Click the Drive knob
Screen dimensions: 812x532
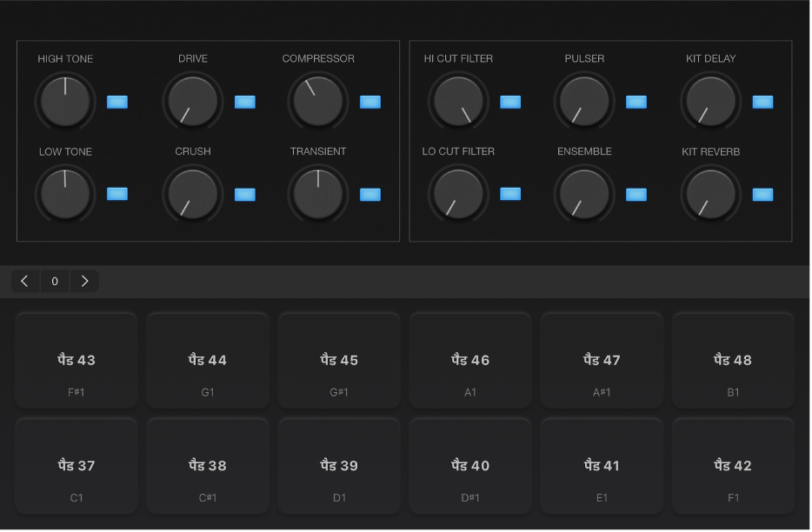tap(193, 102)
